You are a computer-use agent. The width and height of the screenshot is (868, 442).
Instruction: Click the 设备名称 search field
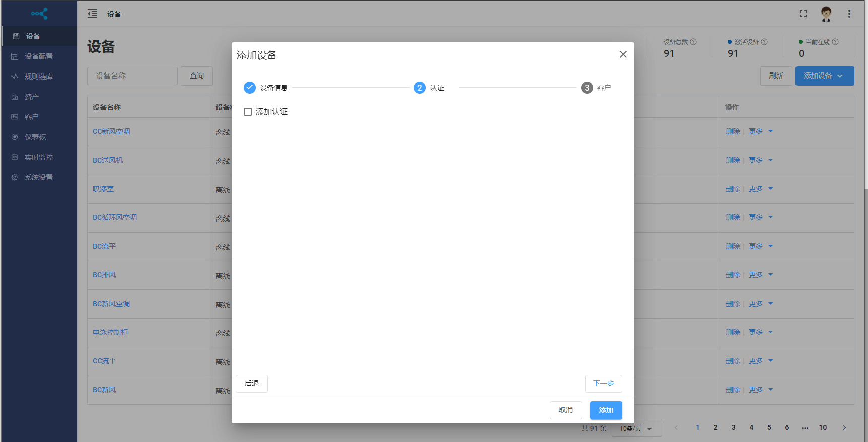pos(132,76)
